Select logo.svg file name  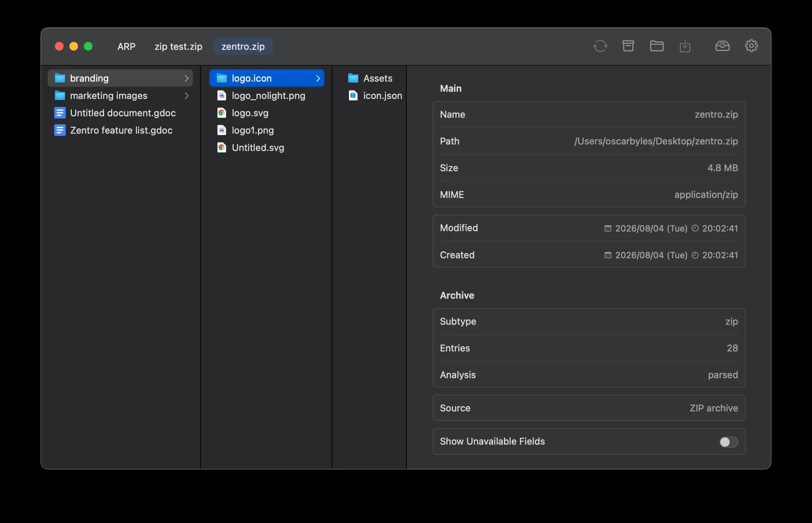click(250, 113)
